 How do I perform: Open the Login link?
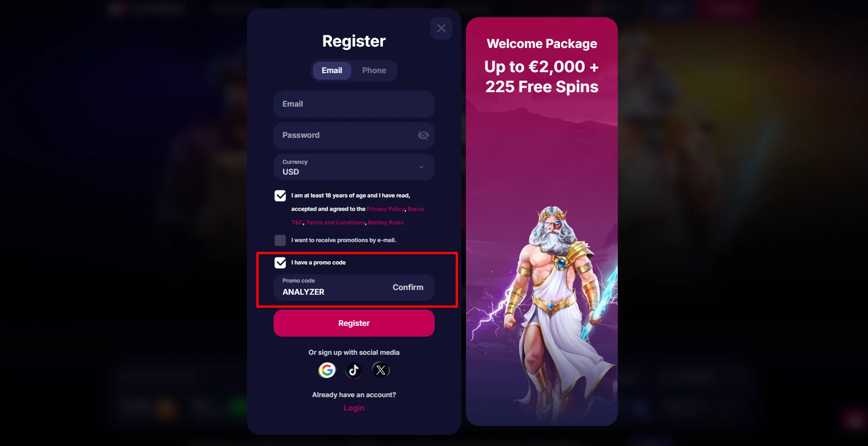(354, 408)
